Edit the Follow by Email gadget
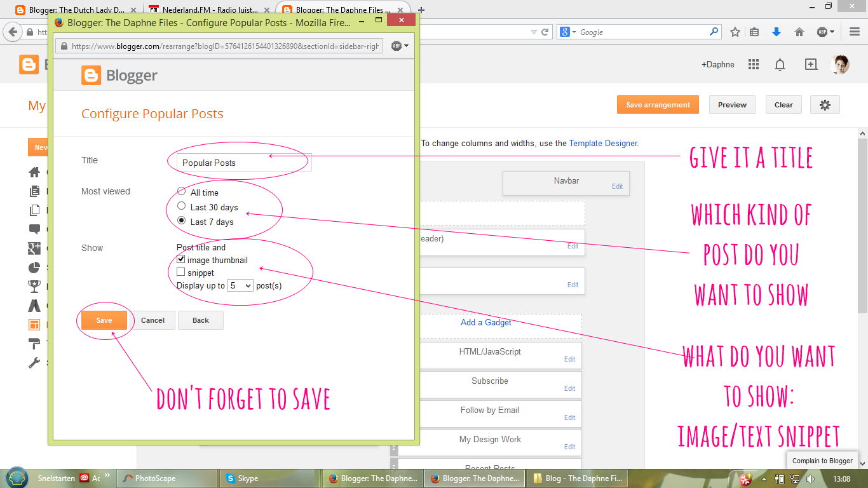 coord(569,417)
